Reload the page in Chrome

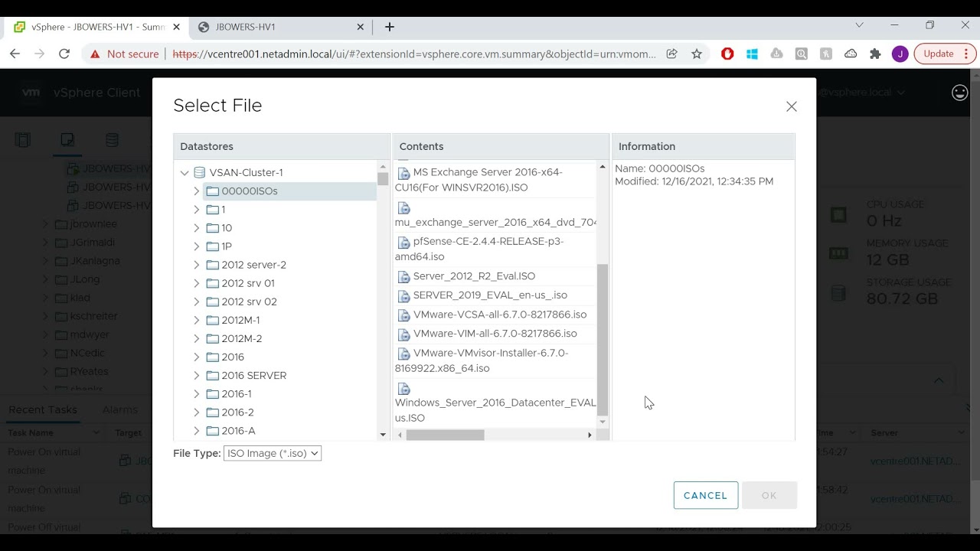(64, 54)
